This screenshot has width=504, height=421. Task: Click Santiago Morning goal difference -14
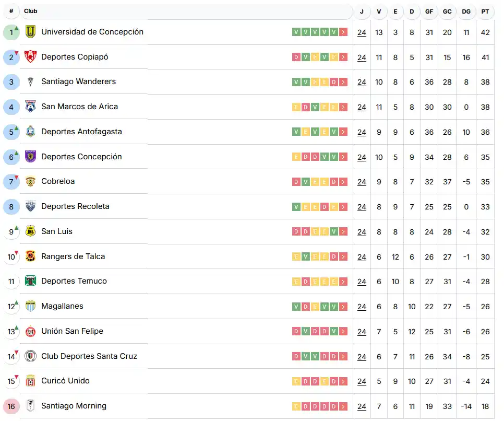(x=466, y=406)
